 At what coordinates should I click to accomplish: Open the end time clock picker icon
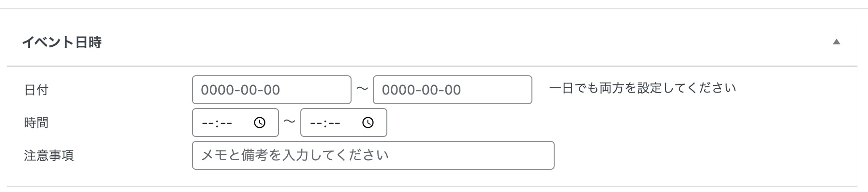[368, 123]
